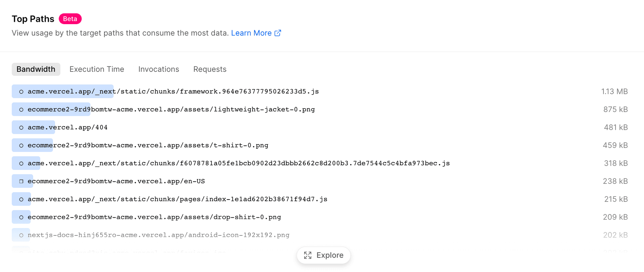Click circle icon beside drop-shirt-0.png path
This screenshot has width=644, height=272.
tap(21, 217)
